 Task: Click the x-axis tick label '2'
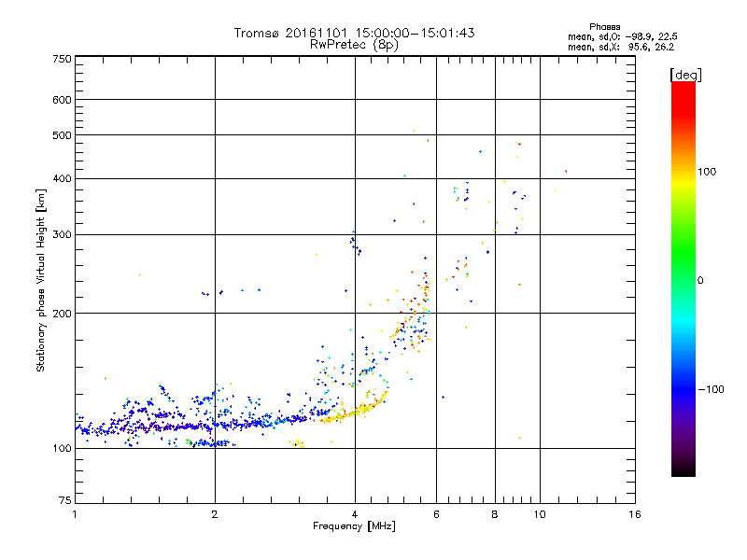click(215, 514)
